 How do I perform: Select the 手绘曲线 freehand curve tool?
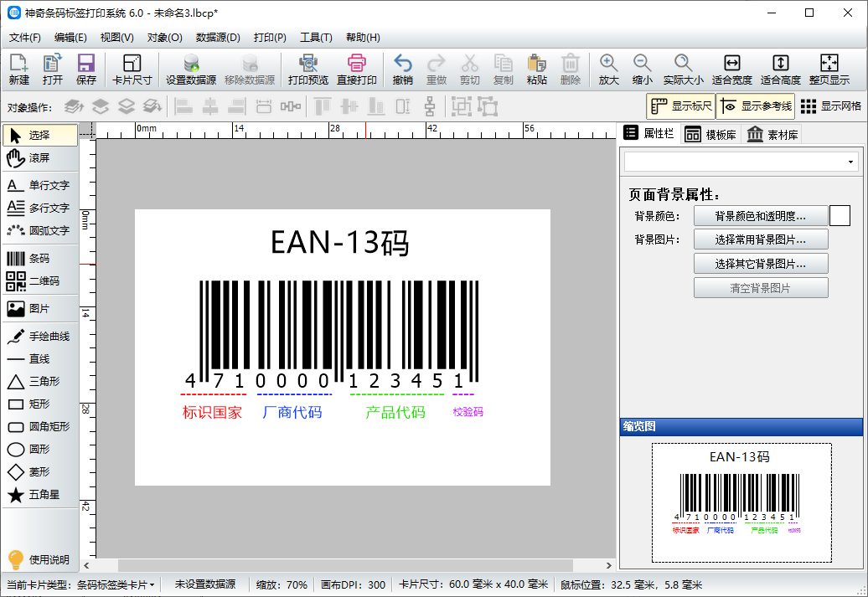[39, 336]
